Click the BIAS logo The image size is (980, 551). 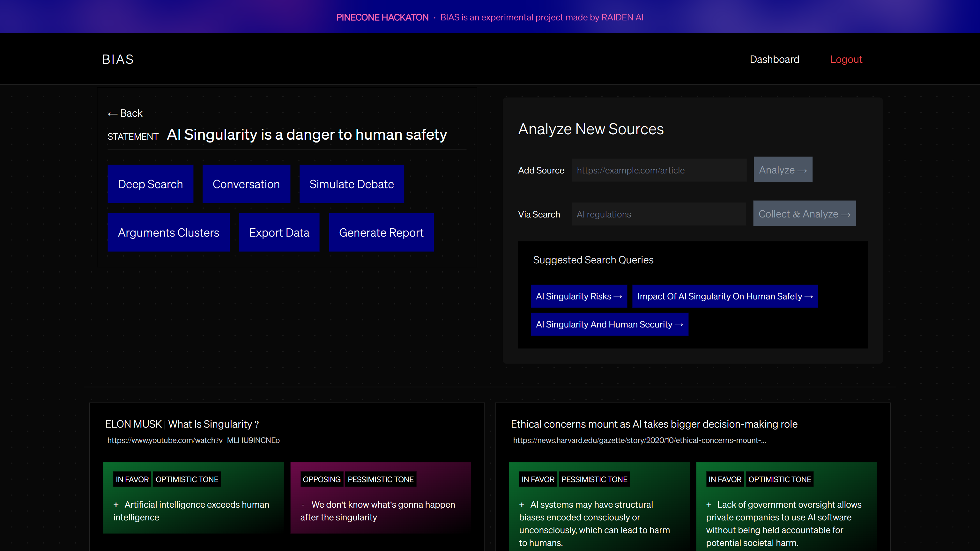pos(118,59)
